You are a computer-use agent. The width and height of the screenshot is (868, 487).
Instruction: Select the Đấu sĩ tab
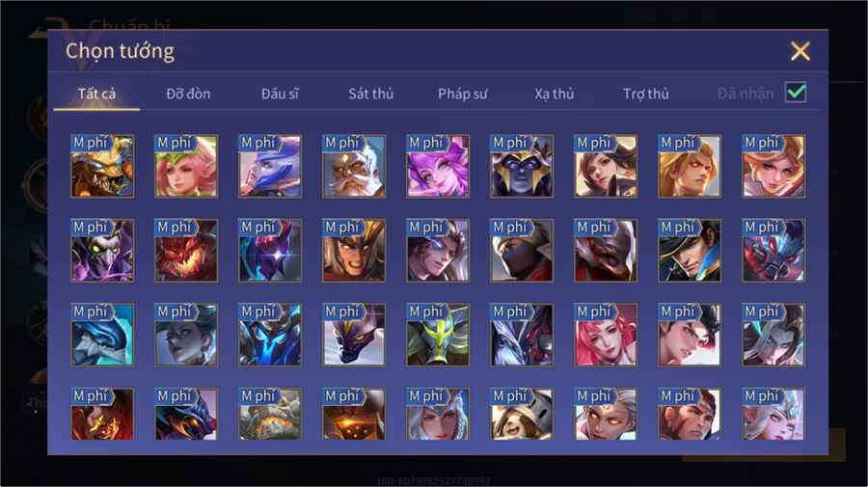280,94
